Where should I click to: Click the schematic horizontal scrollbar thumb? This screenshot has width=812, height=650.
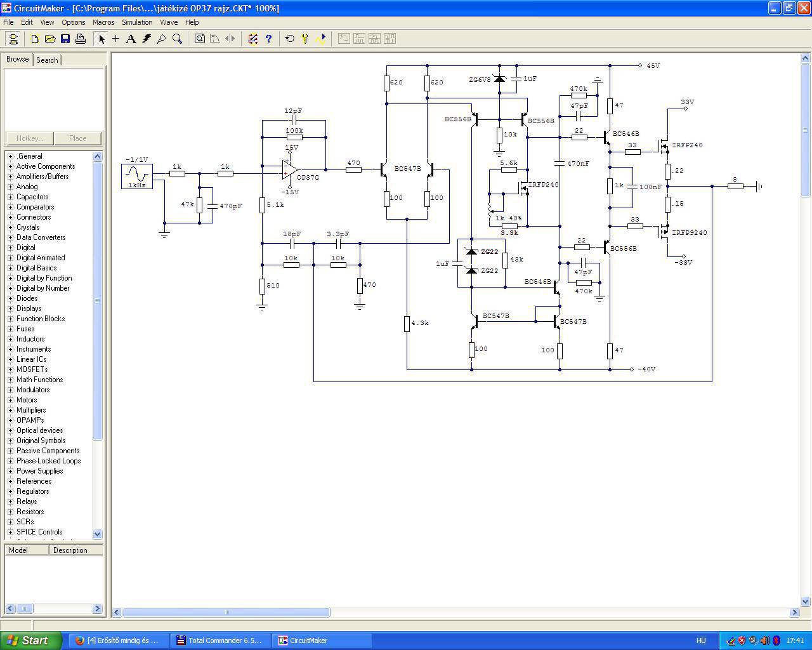point(226,612)
